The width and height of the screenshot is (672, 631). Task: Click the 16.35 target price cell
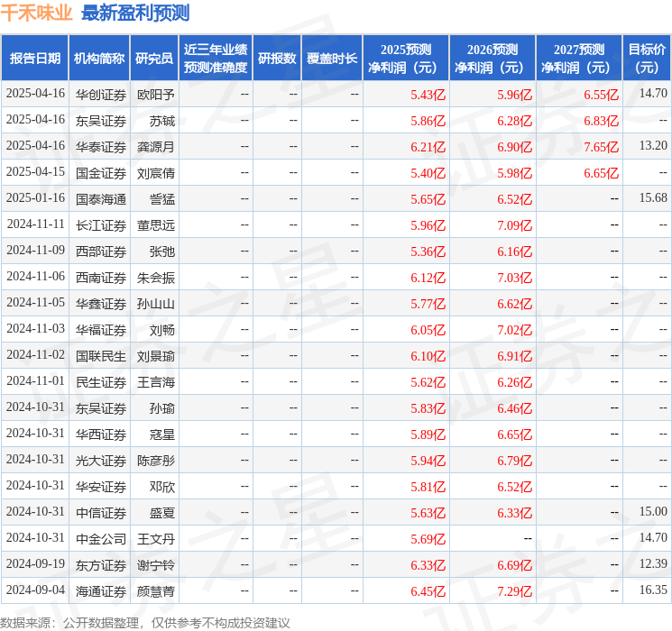(x=652, y=590)
